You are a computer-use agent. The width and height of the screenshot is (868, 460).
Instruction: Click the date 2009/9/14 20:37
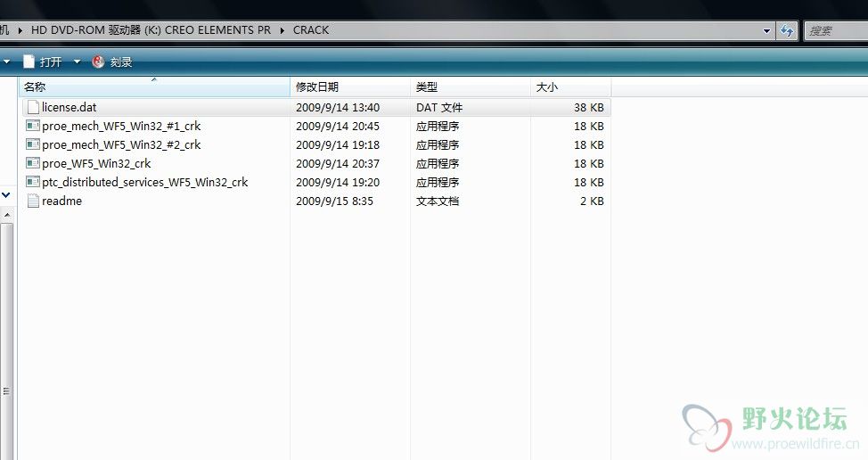tap(338, 164)
